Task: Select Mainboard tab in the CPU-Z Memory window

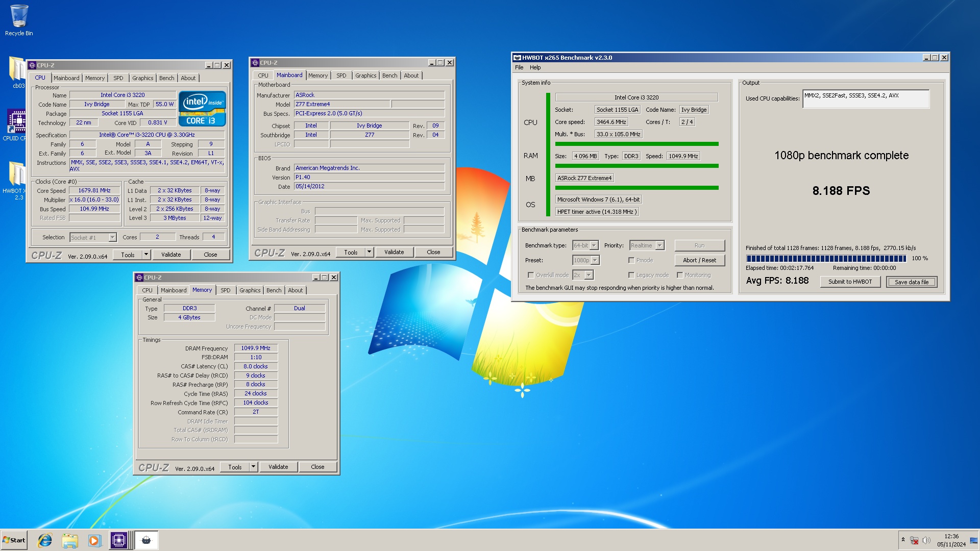Action: 174,290
